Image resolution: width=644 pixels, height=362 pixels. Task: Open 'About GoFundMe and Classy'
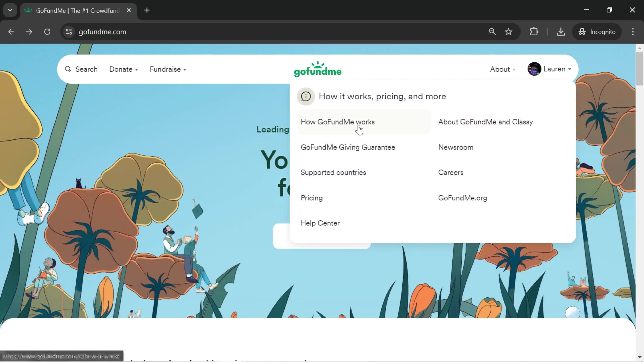click(x=486, y=122)
